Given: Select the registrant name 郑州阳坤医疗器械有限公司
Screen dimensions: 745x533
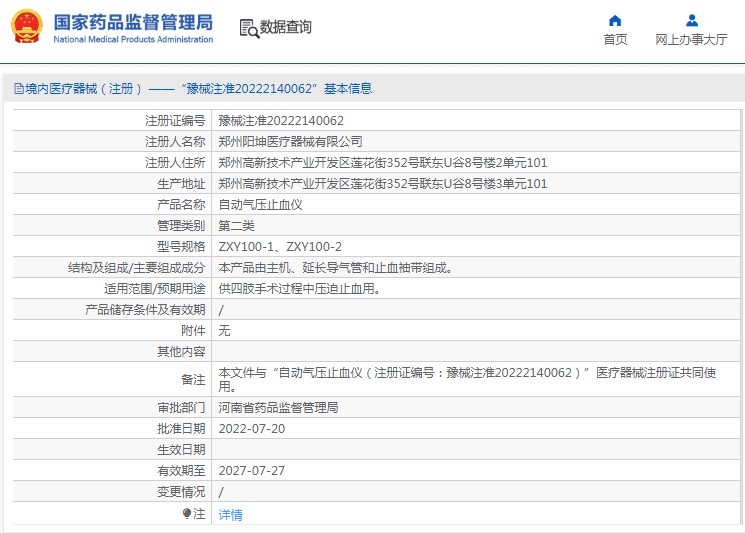Looking at the screenshot, I should pyautogui.click(x=290, y=141).
